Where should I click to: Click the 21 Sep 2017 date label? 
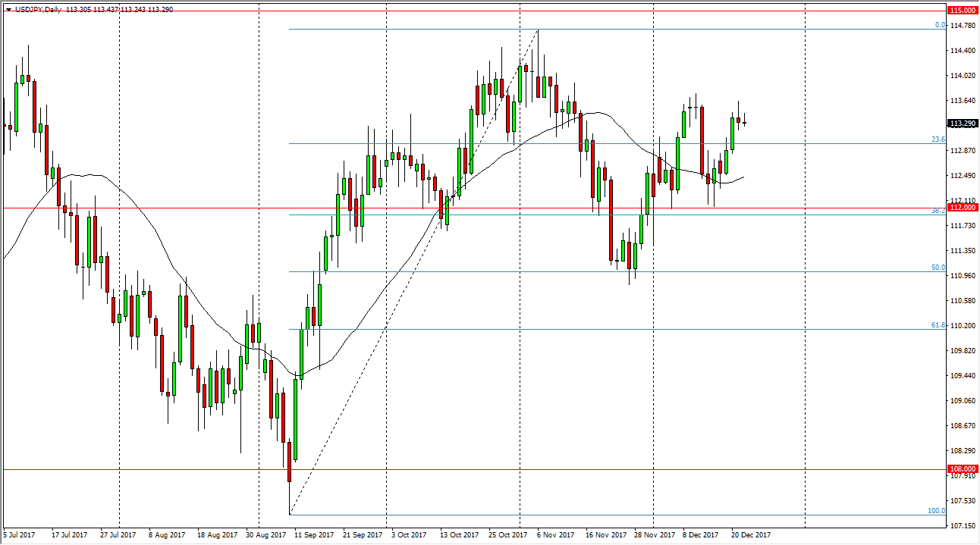click(363, 535)
